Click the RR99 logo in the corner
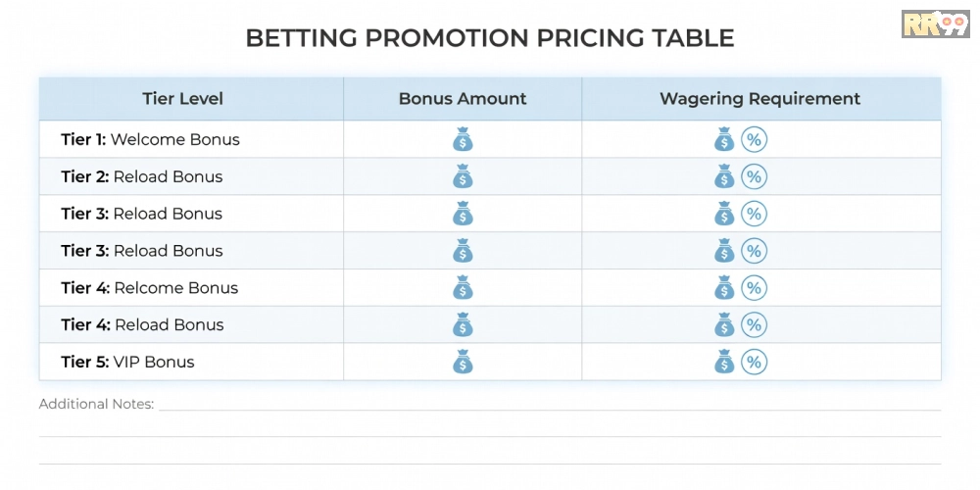Screen dimensions: 980x490 coord(935,24)
